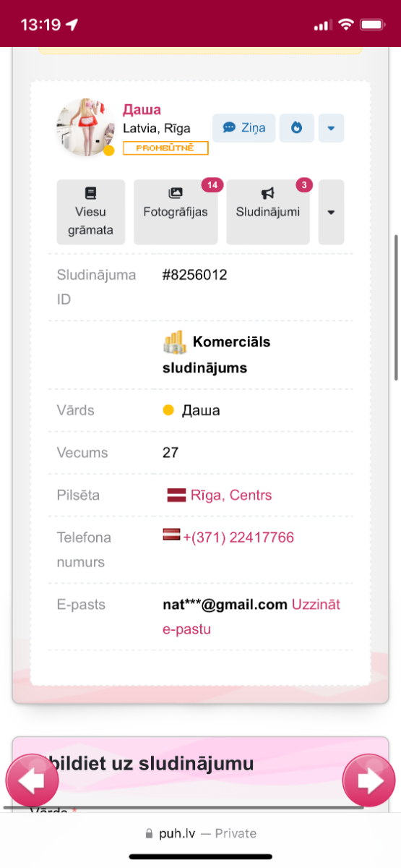The height and width of the screenshot is (868, 401).
Task: Open the Ziņa message button
Action: coord(243,128)
